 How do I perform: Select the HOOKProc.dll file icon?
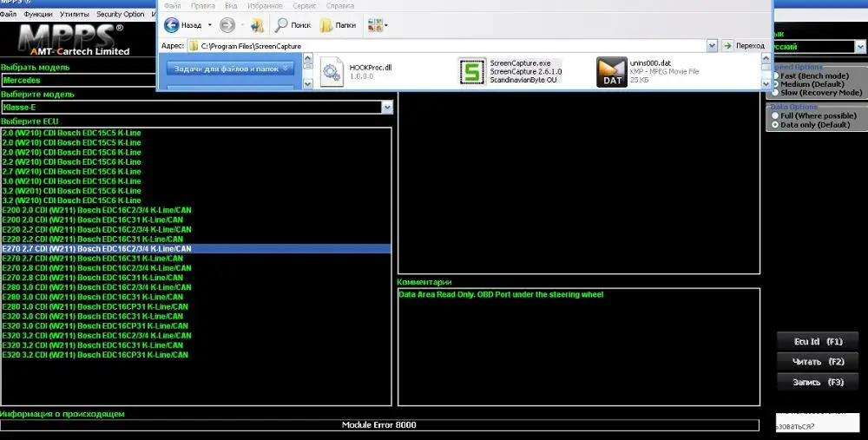[x=332, y=72]
